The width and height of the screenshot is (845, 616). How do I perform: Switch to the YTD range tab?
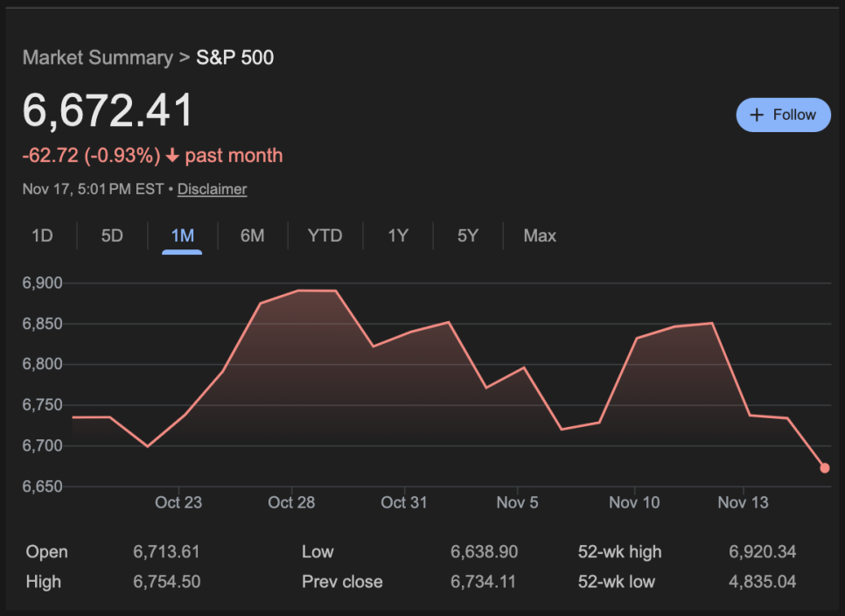point(325,235)
